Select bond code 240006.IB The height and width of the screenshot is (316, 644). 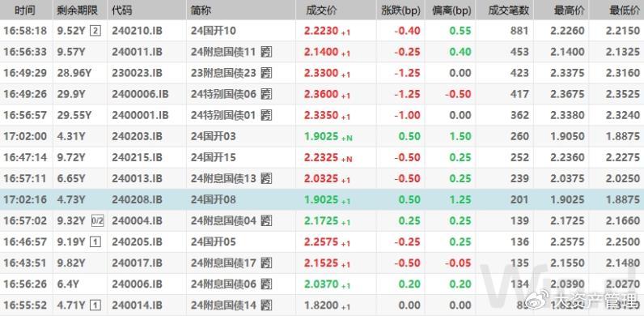click(x=138, y=284)
